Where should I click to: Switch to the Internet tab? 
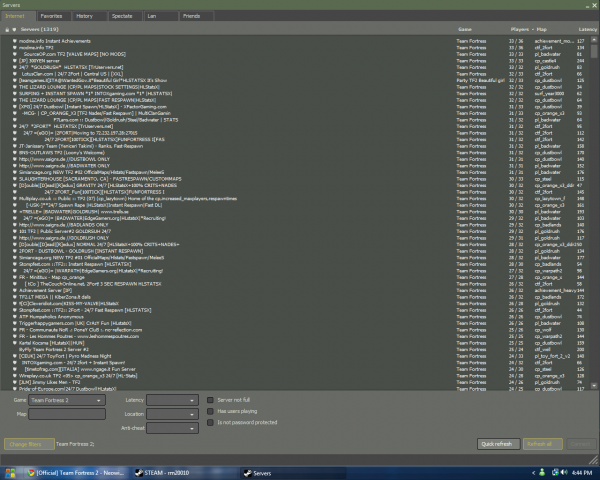[18, 16]
